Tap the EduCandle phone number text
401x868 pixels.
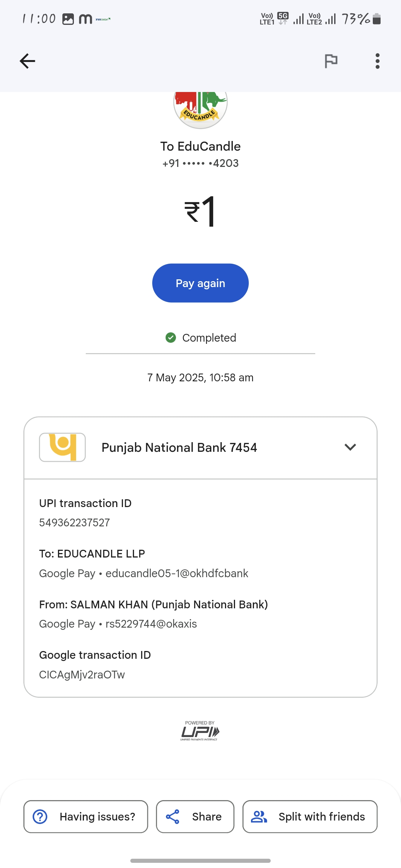[200, 163]
